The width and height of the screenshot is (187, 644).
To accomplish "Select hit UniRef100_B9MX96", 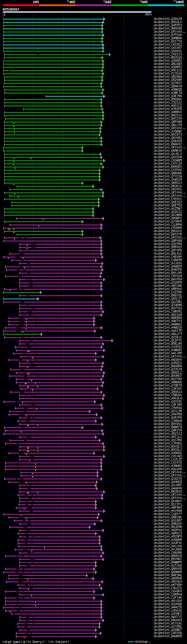I will tap(168, 29).
